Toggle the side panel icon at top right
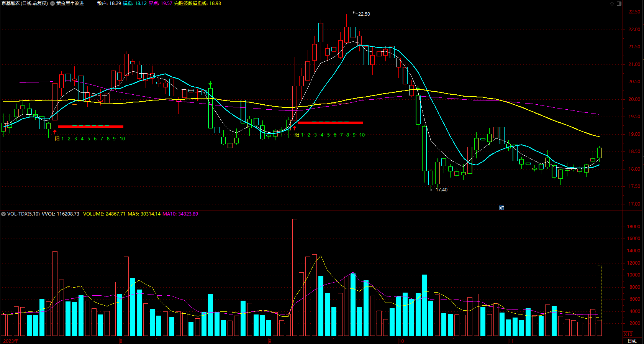Screen dimensions: 644x344 pyautogui.click(x=619, y=3)
